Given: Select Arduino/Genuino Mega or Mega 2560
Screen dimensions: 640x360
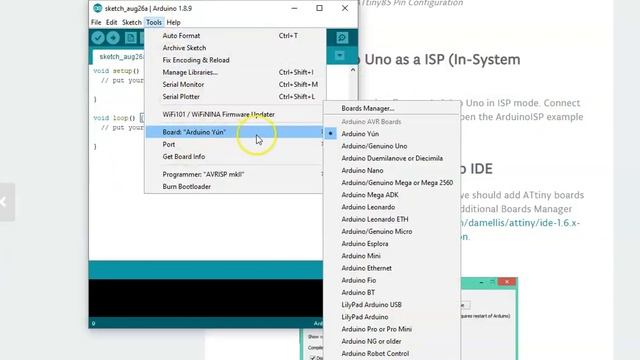Looking at the screenshot, I should pyautogui.click(x=392, y=183).
